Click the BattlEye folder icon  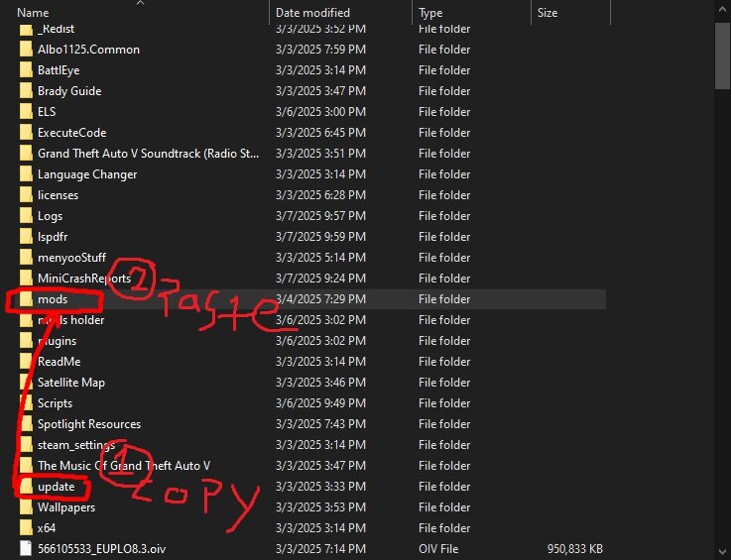coord(26,70)
